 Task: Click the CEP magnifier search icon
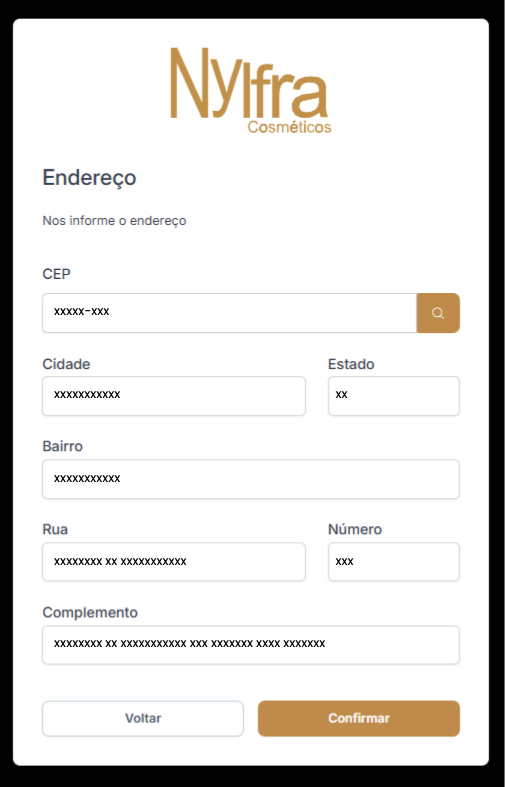[438, 313]
